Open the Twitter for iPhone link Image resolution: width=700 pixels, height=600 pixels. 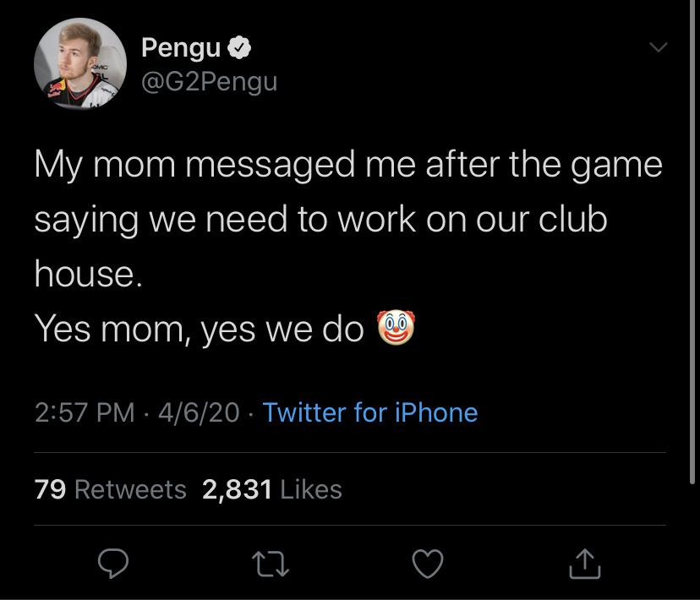(369, 413)
